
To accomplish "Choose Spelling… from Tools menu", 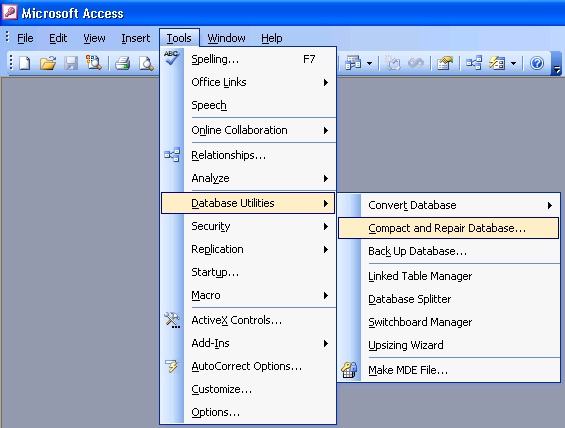I will 248,59.
